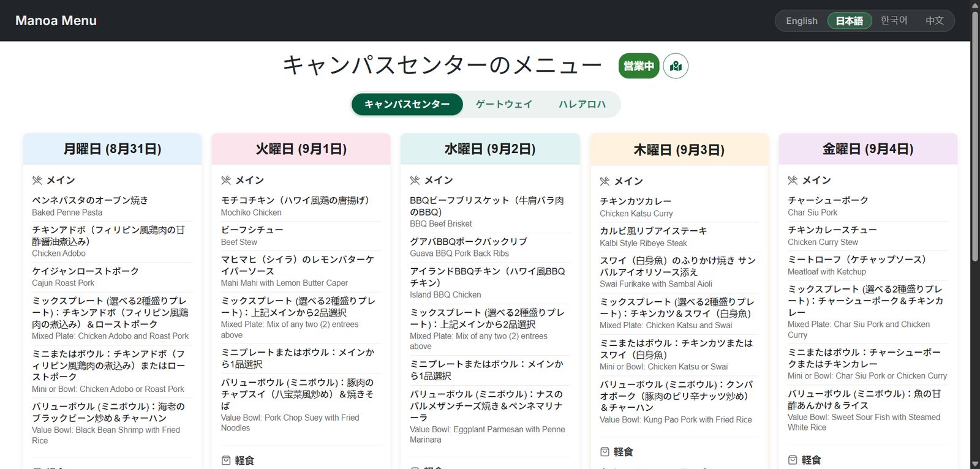Click the page title キャンパスセンターのメニュー
The image size is (980, 469).
[x=442, y=65]
